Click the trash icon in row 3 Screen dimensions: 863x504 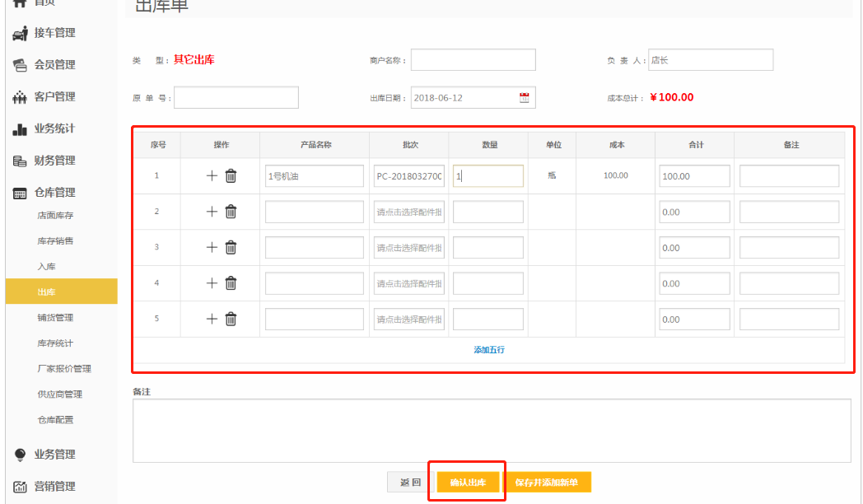tap(231, 247)
